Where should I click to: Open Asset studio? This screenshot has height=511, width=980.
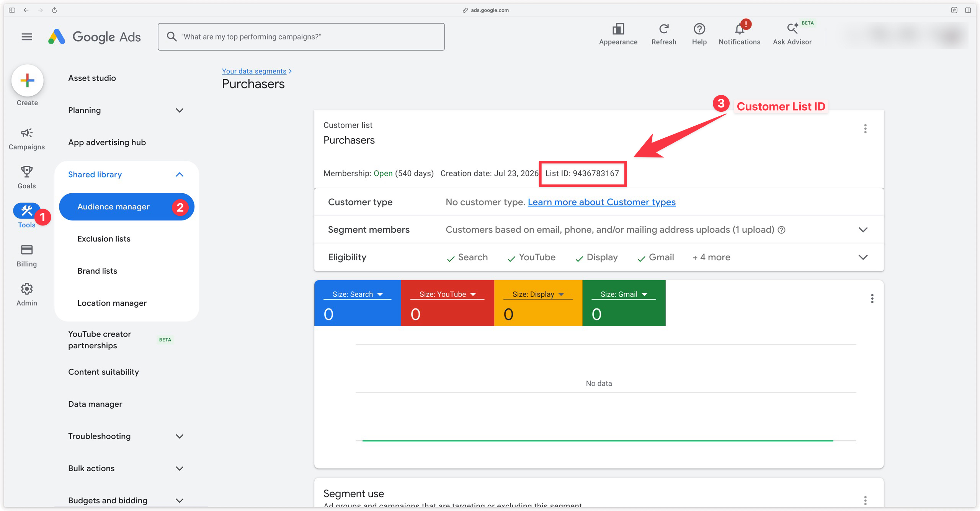click(x=92, y=78)
